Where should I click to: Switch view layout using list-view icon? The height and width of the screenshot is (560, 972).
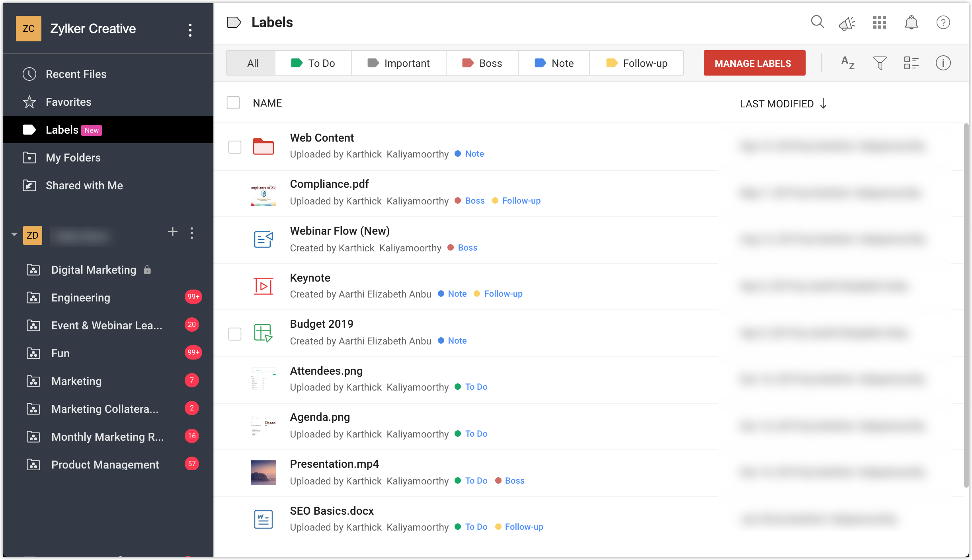pyautogui.click(x=911, y=63)
